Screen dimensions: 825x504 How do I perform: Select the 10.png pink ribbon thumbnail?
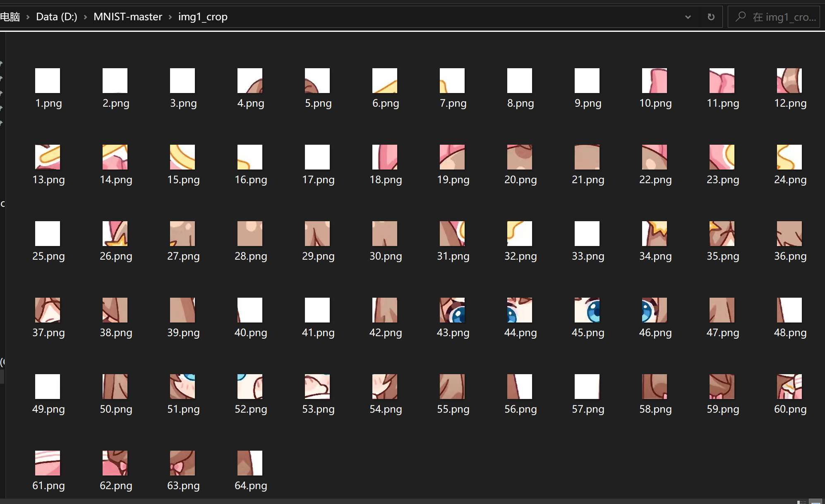[655, 81]
